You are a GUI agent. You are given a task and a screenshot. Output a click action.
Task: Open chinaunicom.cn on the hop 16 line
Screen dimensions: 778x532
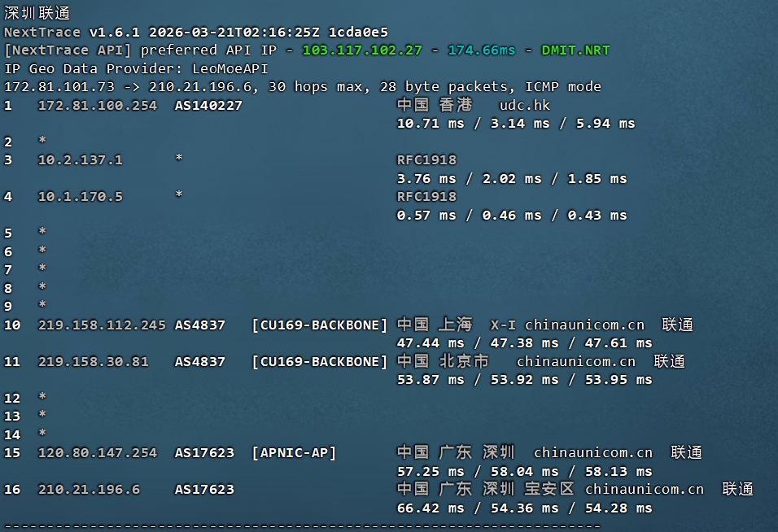[644, 490]
